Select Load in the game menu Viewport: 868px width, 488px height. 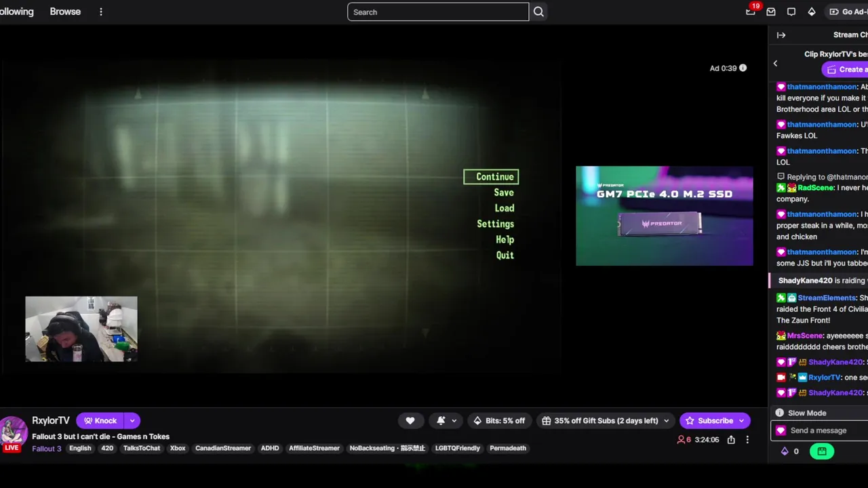[x=505, y=208]
